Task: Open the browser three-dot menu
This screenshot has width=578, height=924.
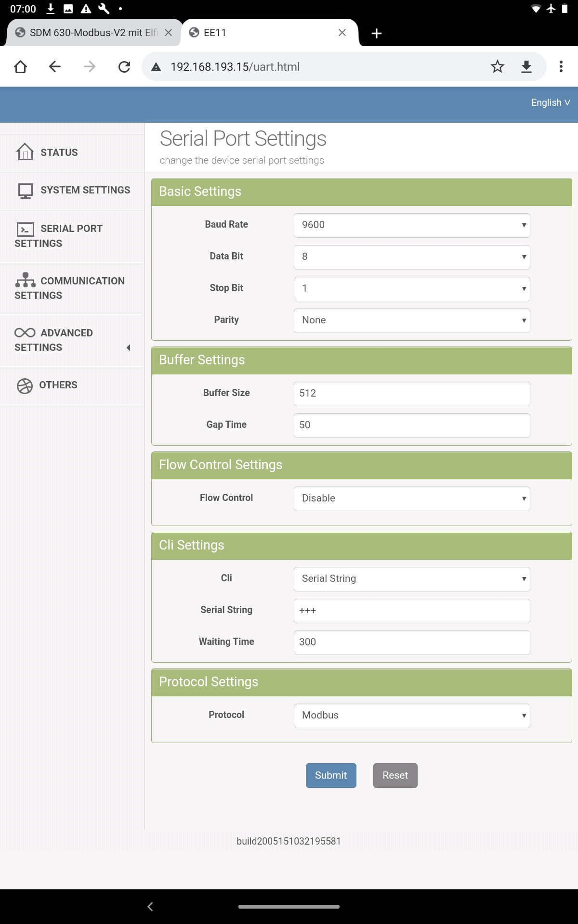Action: (561, 66)
